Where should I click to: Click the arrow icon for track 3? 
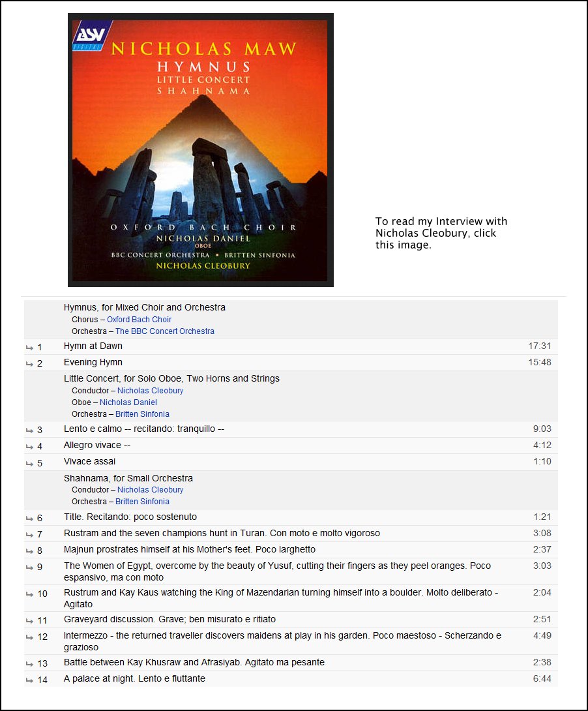pyautogui.click(x=29, y=431)
